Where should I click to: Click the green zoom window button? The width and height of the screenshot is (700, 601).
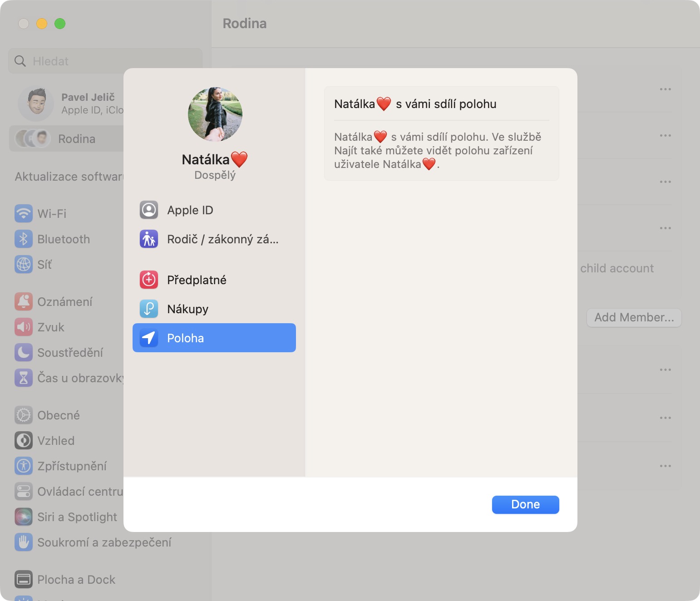[x=60, y=24]
